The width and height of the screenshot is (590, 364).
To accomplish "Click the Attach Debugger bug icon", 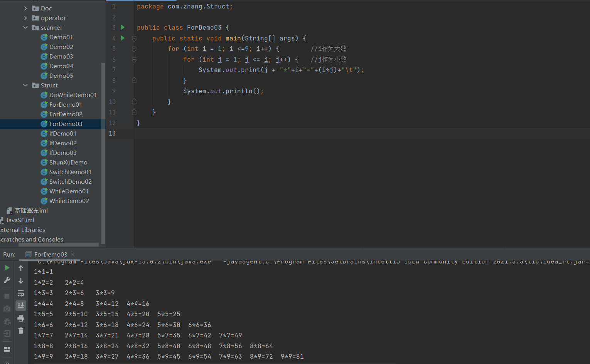I will click(x=7, y=321).
